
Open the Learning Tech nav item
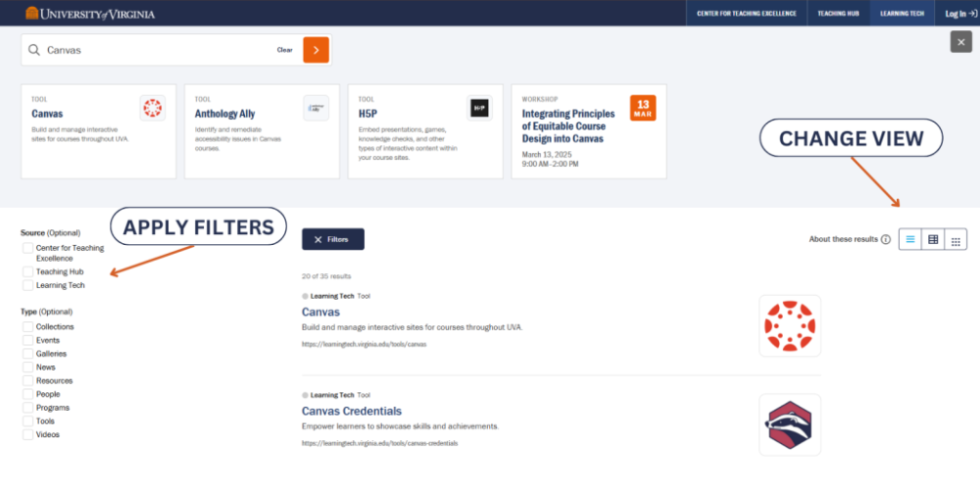click(902, 13)
